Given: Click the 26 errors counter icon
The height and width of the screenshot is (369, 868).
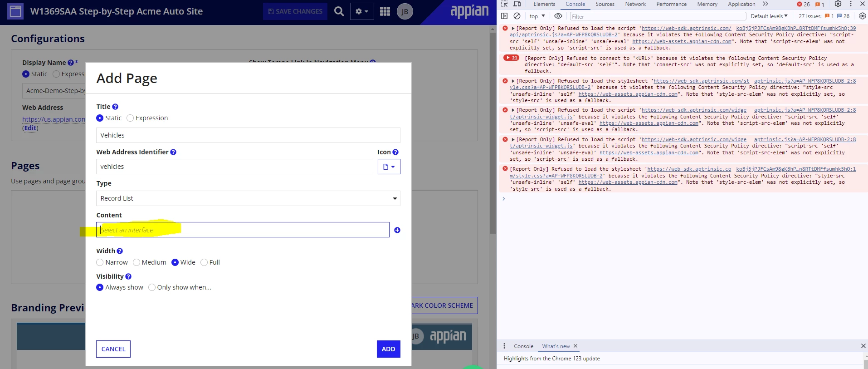Looking at the screenshot, I should click(803, 4).
